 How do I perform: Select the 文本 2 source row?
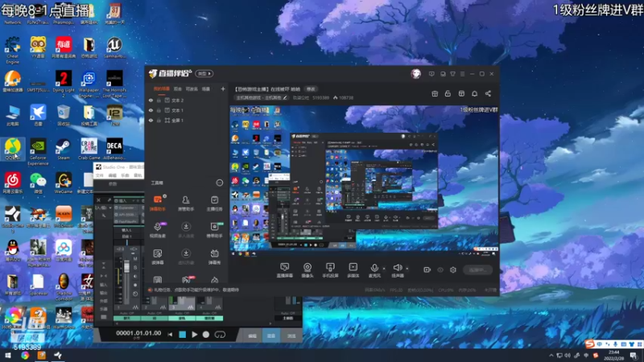click(x=187, y=100)
